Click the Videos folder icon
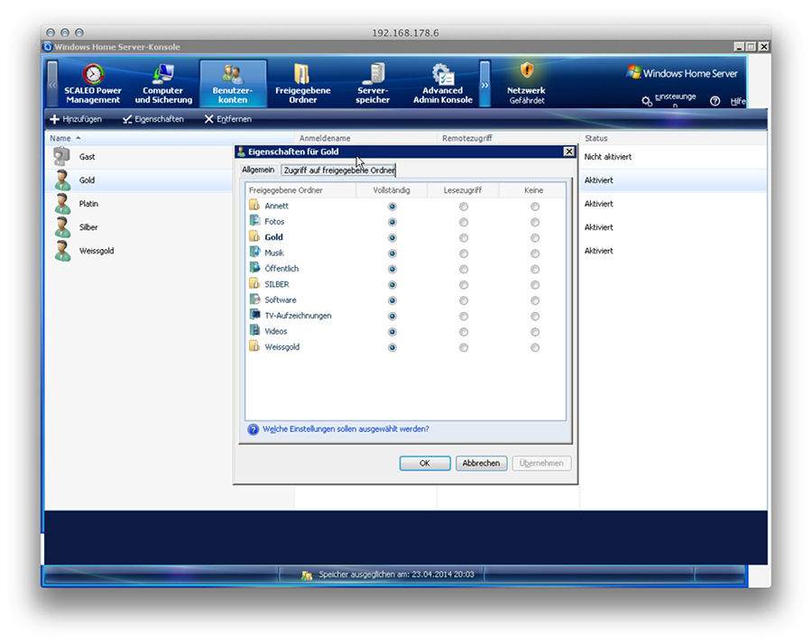Image resolution: width=812 pixels, height=644 pixels. click(254, 330)
